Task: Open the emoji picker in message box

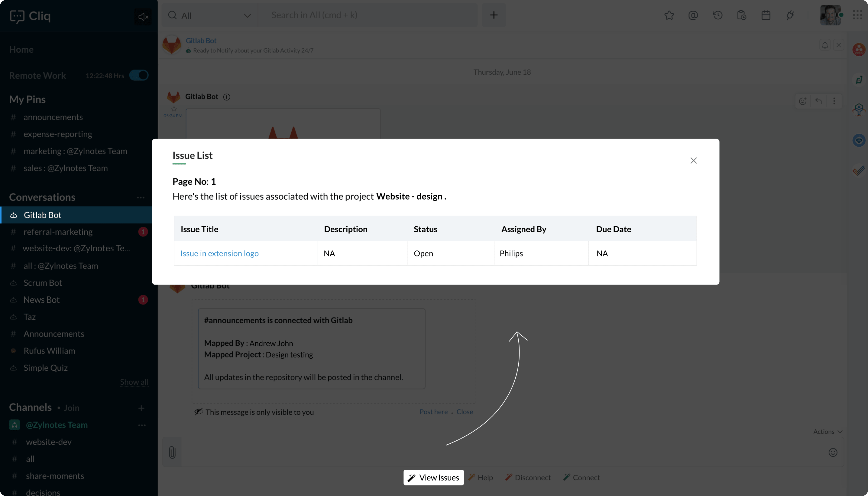Action: [x=833, y=452]
